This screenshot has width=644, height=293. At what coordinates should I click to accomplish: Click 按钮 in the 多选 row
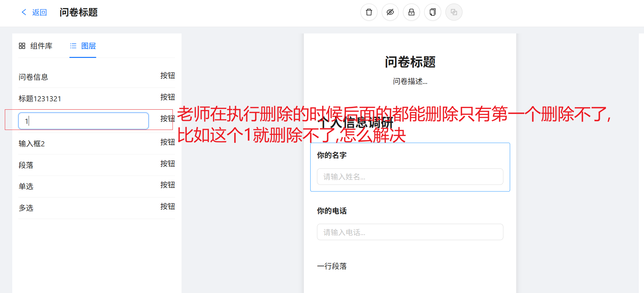(x=168, y=206)
